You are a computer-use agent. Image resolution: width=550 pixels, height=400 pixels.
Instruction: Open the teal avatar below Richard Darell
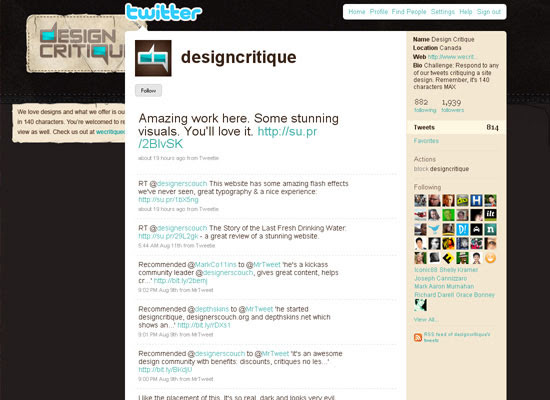[x=420, y=305]
